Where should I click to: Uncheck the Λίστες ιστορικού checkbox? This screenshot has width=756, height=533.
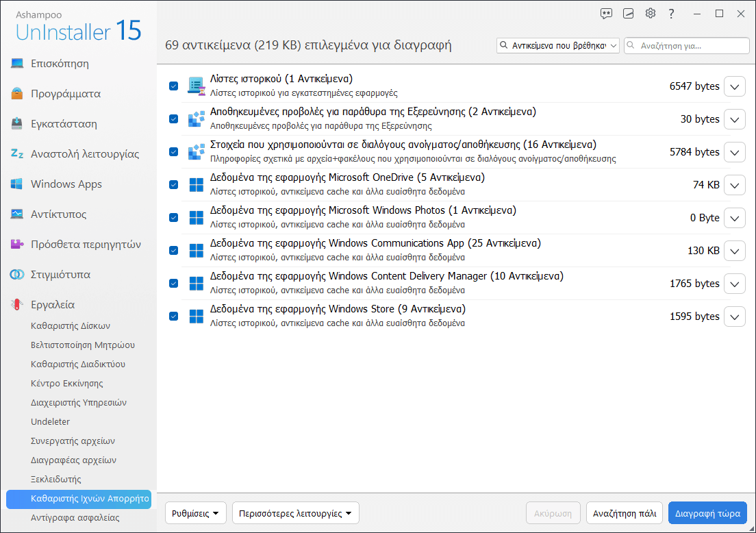[x=173, y=86]
